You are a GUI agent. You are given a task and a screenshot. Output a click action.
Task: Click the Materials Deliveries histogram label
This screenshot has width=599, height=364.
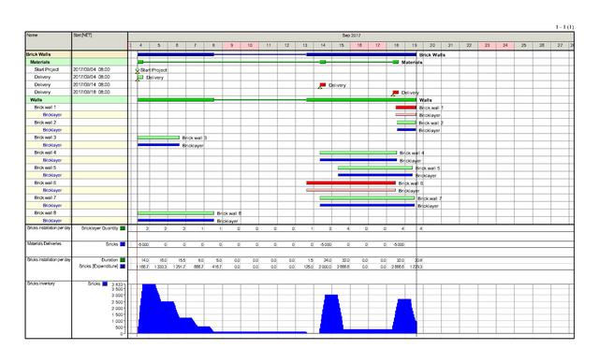coord(44,243)
